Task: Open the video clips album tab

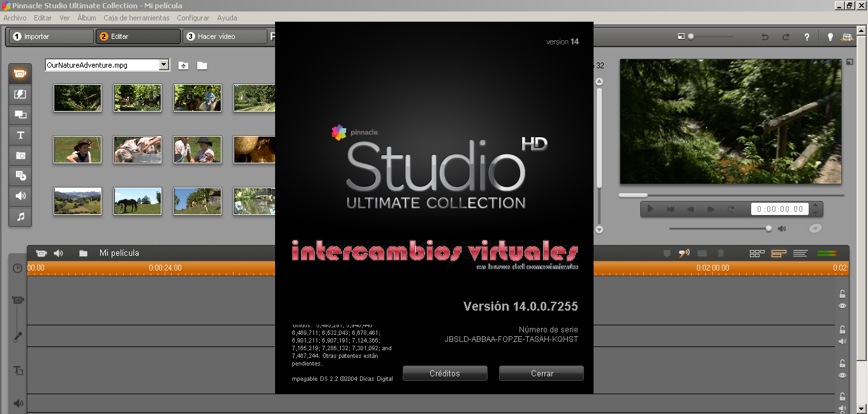Action: (x=20, y=74)
